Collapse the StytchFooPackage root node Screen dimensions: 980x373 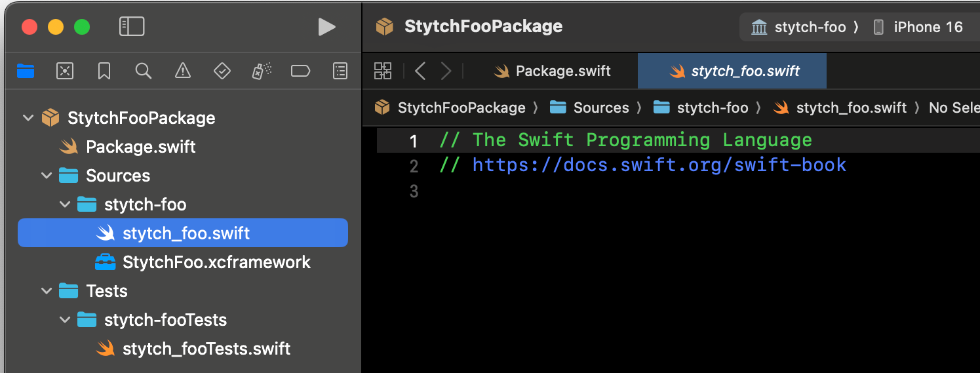[x=28, y=118]
